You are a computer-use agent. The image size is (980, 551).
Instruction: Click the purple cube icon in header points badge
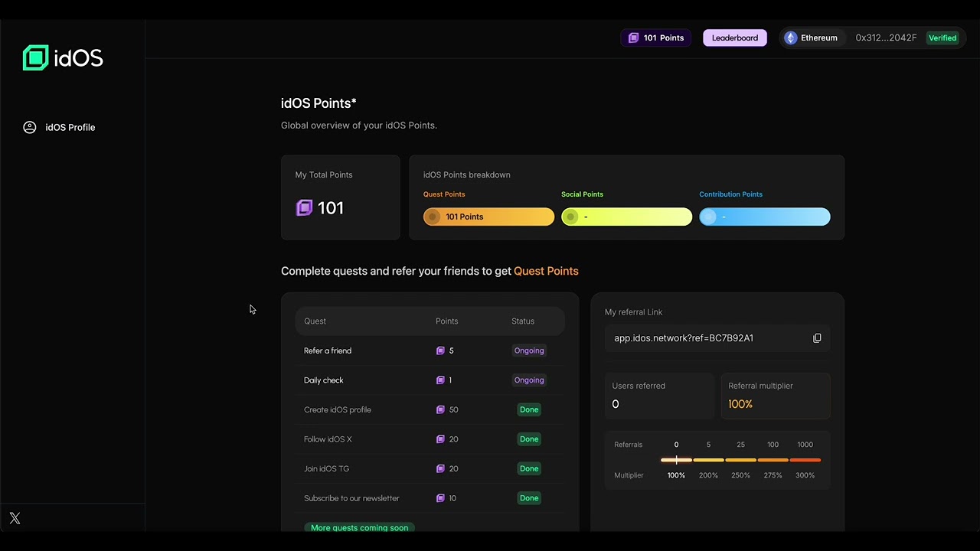tap(633, 37)
